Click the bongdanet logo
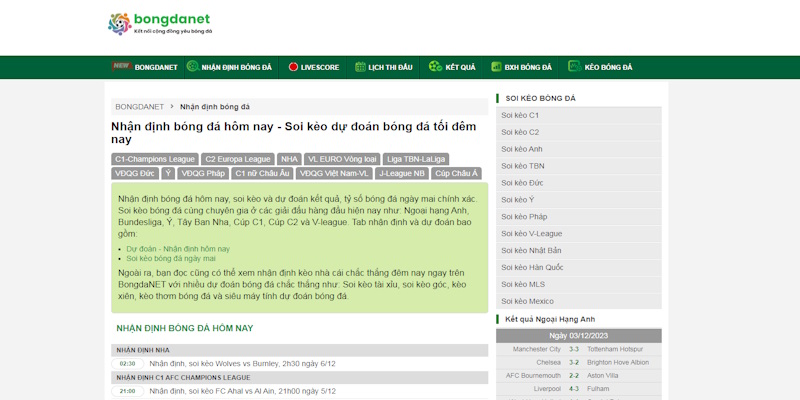The width and height of the screenshot is (800, 400). (x=160, y=23)
